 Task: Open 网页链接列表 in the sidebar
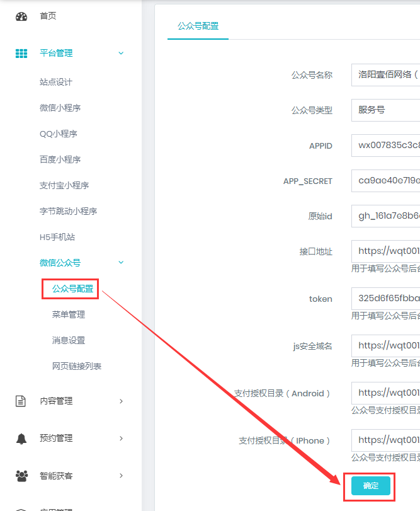click(77, 366)
